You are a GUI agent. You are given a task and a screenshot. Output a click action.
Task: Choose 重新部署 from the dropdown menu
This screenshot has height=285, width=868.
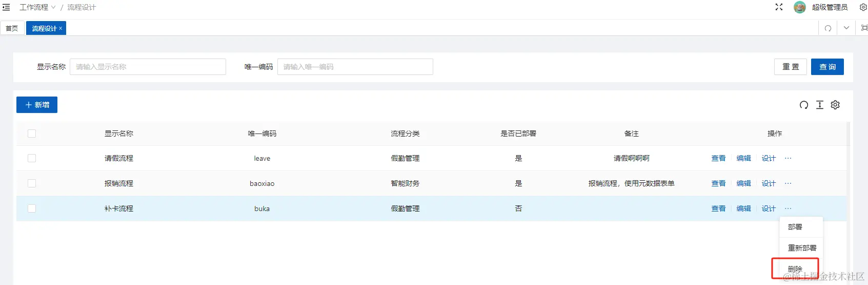[x=801, y=248]
